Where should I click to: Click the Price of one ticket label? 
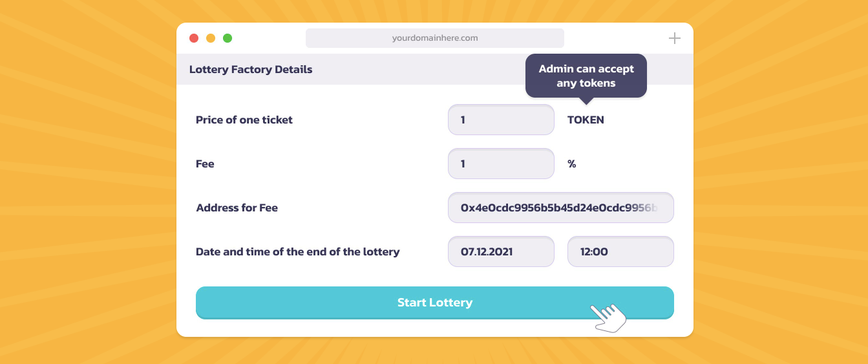click(x=244, y=120)
